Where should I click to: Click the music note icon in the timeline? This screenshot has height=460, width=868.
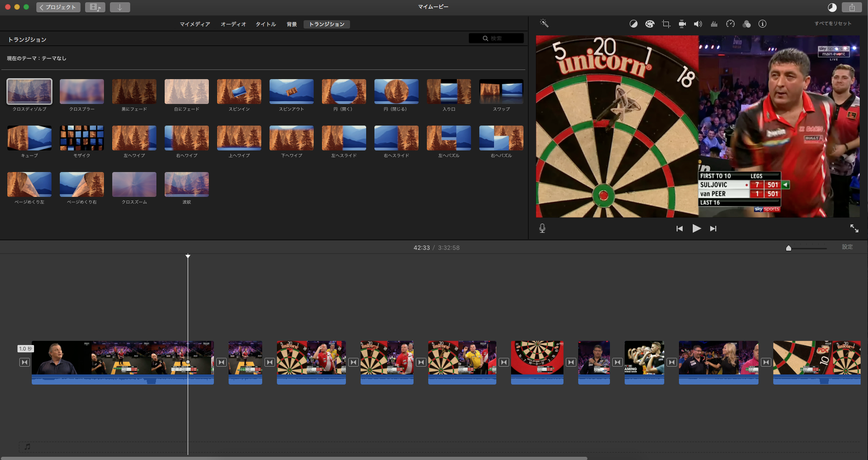(x=28, y=447)
